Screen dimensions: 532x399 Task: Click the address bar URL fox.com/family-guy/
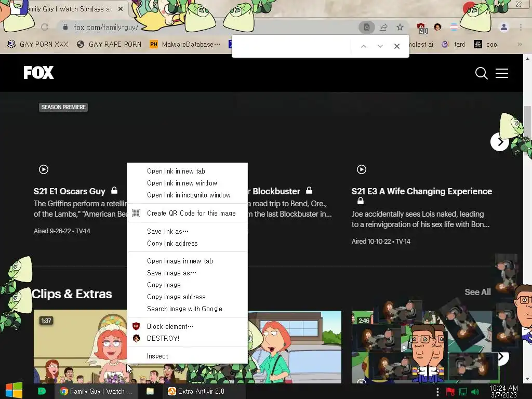(x=106, y=27)
